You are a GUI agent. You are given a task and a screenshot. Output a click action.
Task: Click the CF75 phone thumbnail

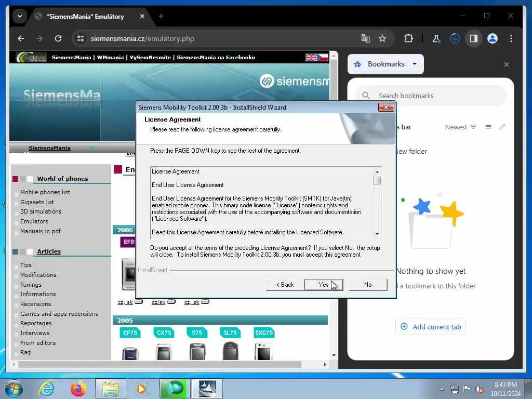tap(130, 353)
